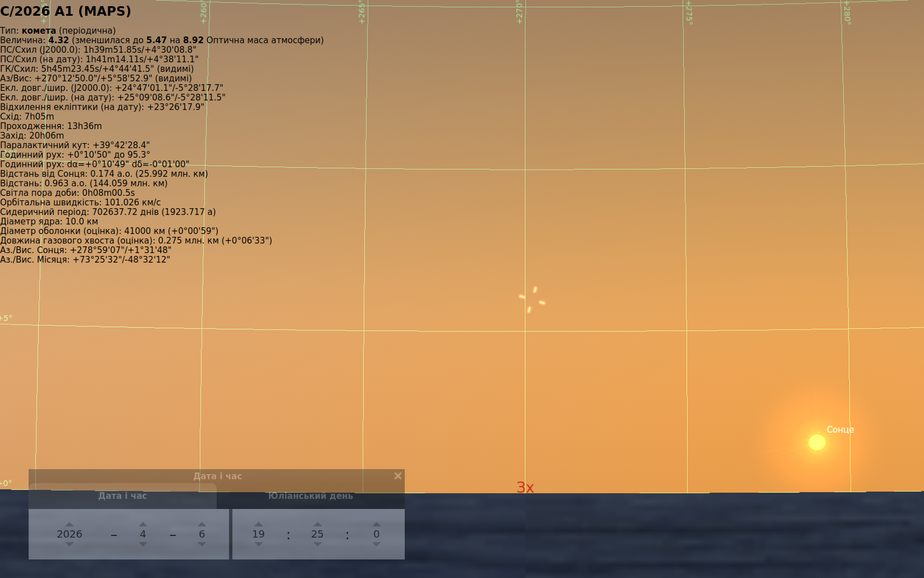
Task: Click the Захід: 20h06m line
Action: (32, 136)
